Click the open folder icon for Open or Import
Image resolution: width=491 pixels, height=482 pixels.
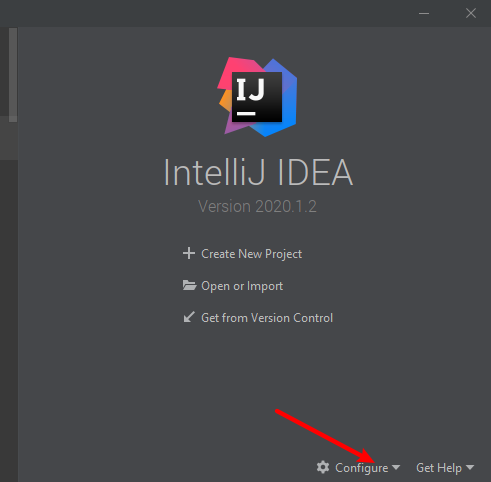[189, 285]
